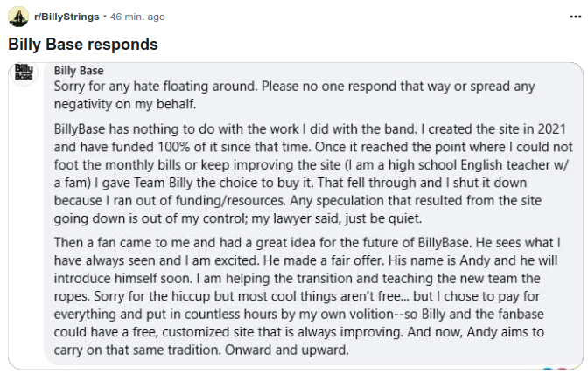This screenshot has width=588, height=374.
Task: Click the blue reaction icon below comment
Action: click(x=549, y=371)
